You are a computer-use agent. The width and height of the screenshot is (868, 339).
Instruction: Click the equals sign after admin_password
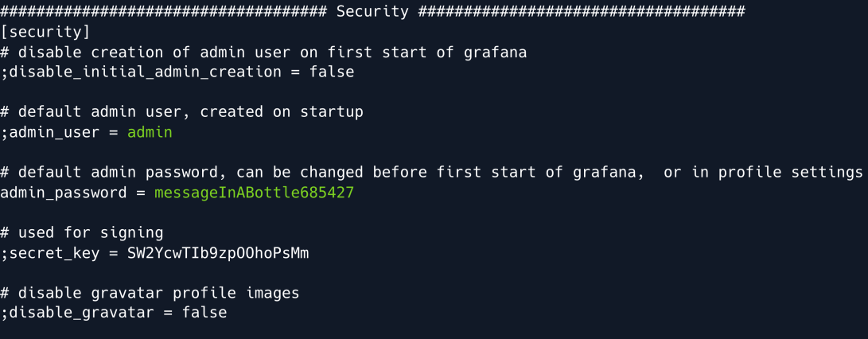141,193
